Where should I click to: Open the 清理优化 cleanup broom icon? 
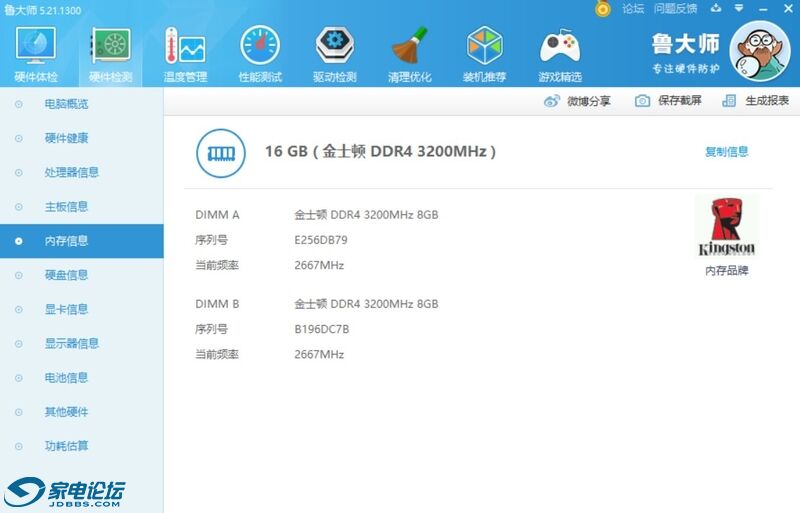pyautogui.click(x=410, y=45)
